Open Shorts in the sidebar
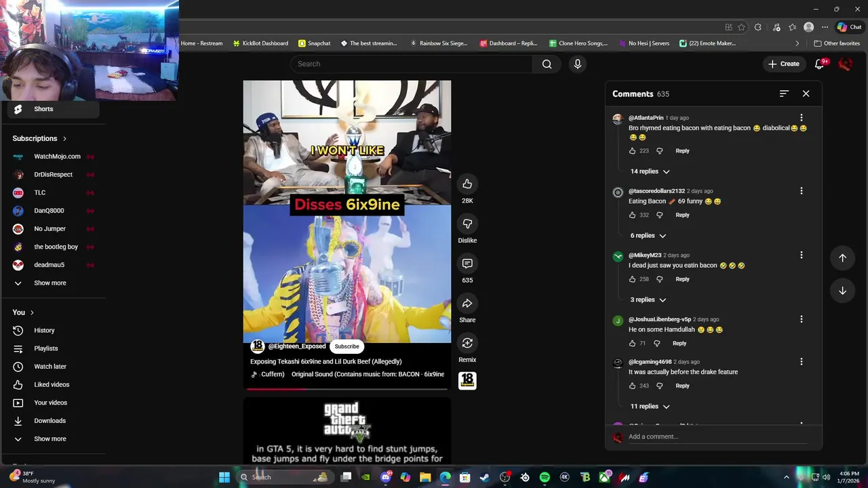 (53, 109)
